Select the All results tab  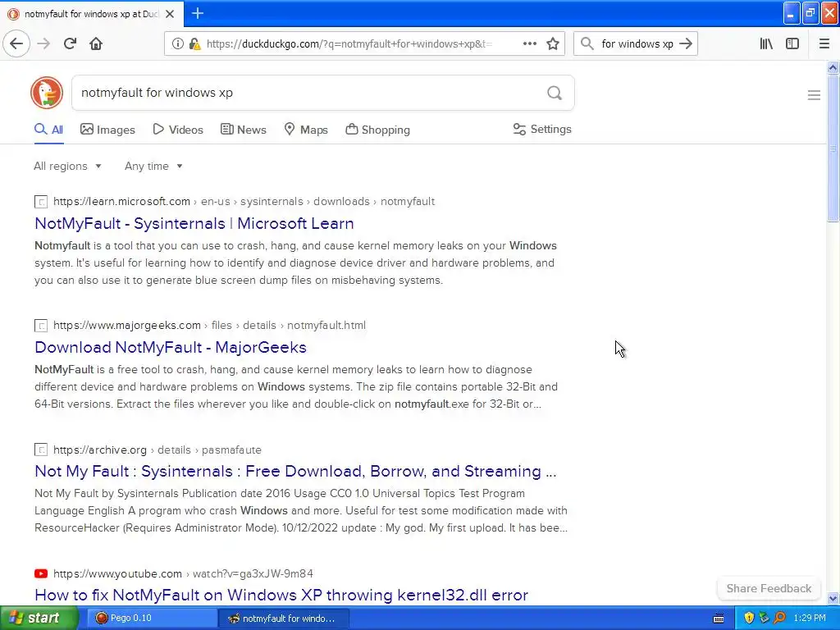pyautogui.click(x=48, y=130)
